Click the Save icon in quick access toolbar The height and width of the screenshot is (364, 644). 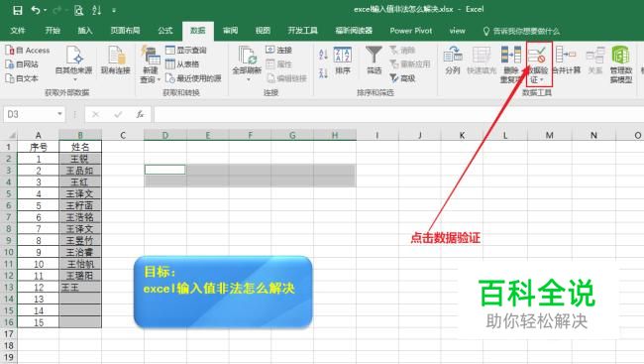click(18, 10)
